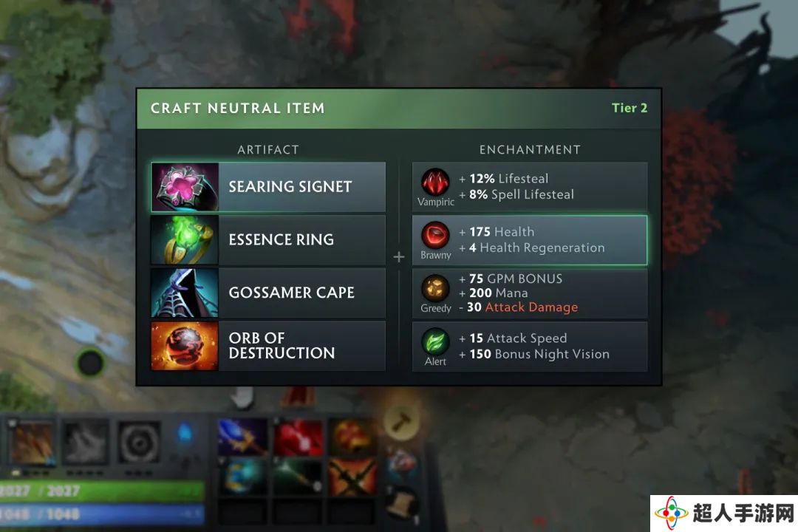Choose the 75 GPM Bonus enchantment row
Viewport: 798px width, 532px height.
click(530, 293)
